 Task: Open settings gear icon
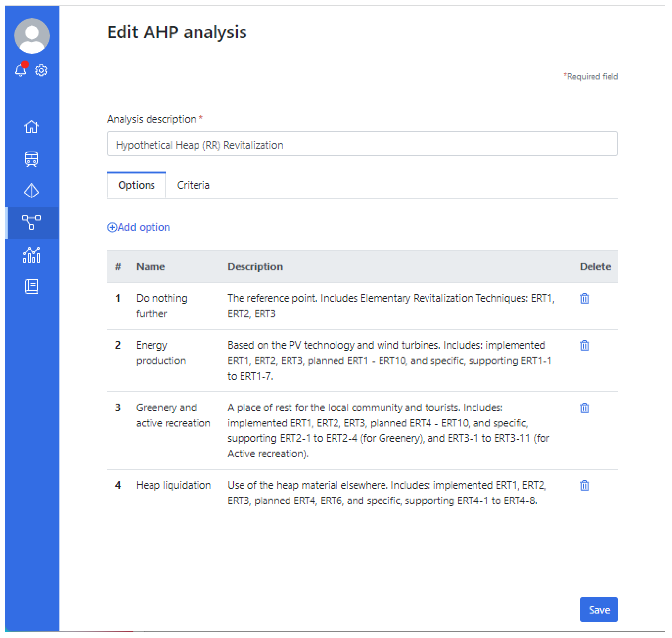pos(42,70)
